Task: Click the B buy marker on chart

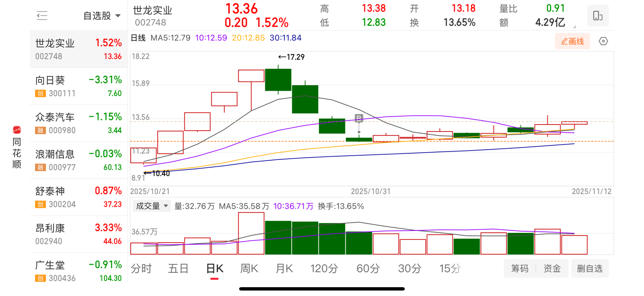Action: point(359,118)
